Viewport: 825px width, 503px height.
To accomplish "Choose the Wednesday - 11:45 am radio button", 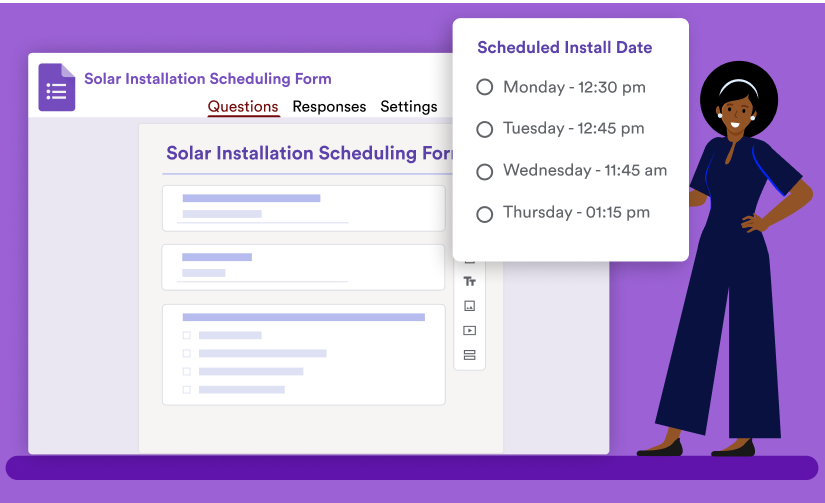I will (x=485, y=171).
